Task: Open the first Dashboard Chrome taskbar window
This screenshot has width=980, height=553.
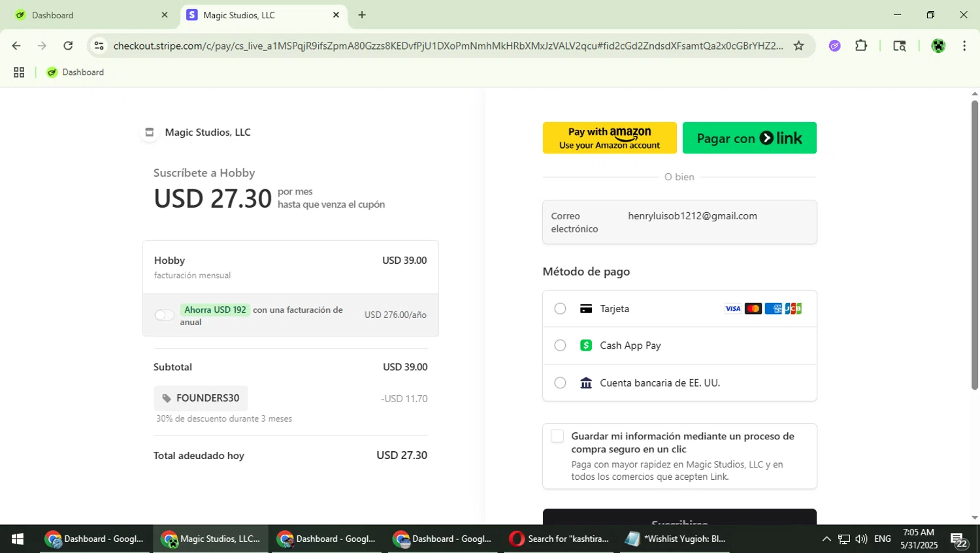Action: point(95,539)
